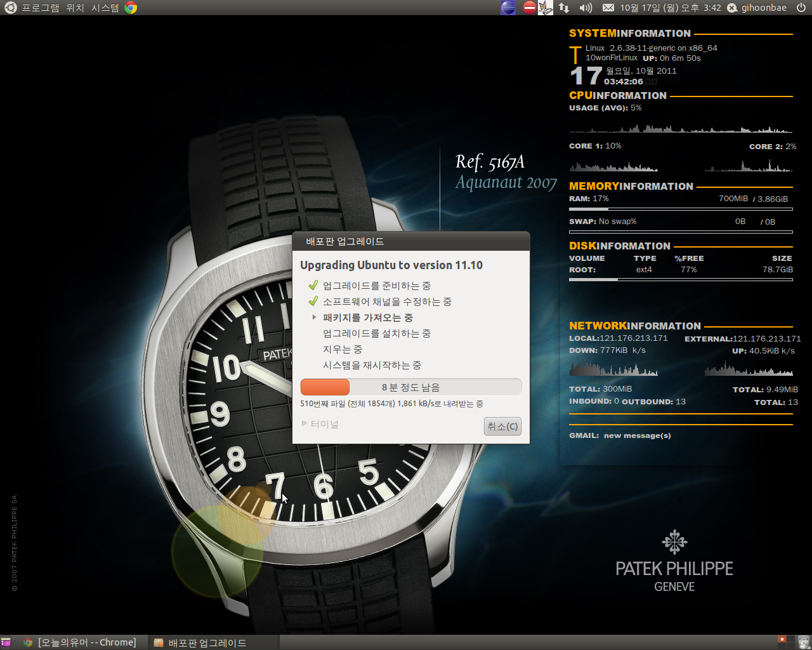Click the 소프트웨어 채널을 수정하는 중 step
The image size is (812, 650).
[x=387, y=302]
